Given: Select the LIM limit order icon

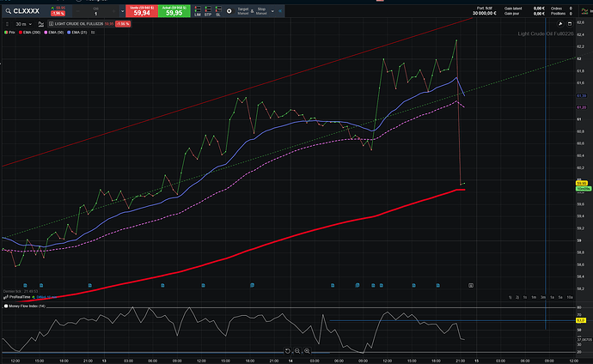Looking at the screenshot, I should point(198,11).
